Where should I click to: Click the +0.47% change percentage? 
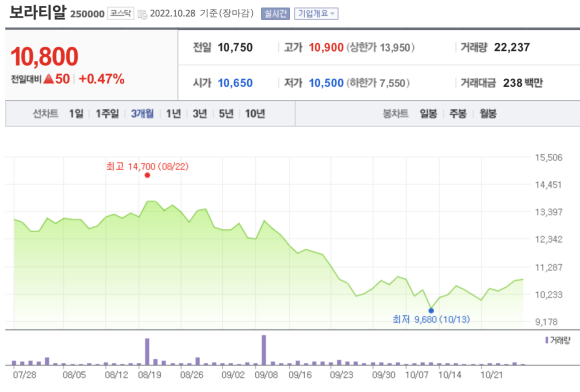(x=101, y=79)
